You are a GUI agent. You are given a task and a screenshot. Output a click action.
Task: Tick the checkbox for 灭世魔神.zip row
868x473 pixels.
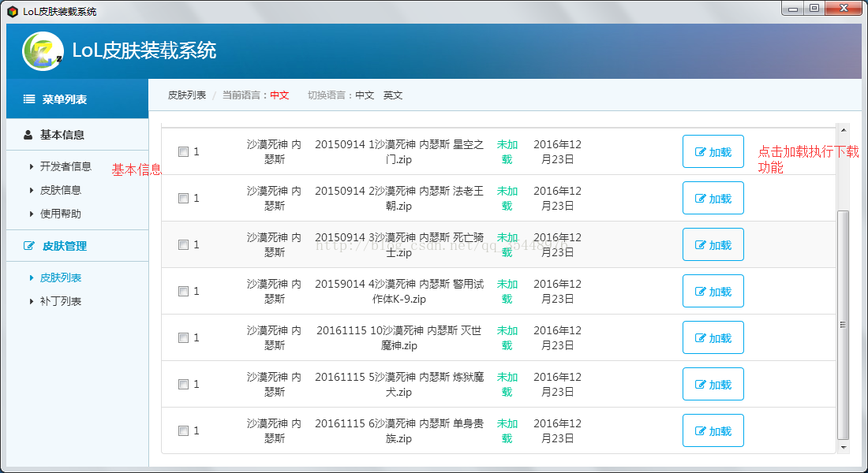pyautogui.click(x=183, y=337)
